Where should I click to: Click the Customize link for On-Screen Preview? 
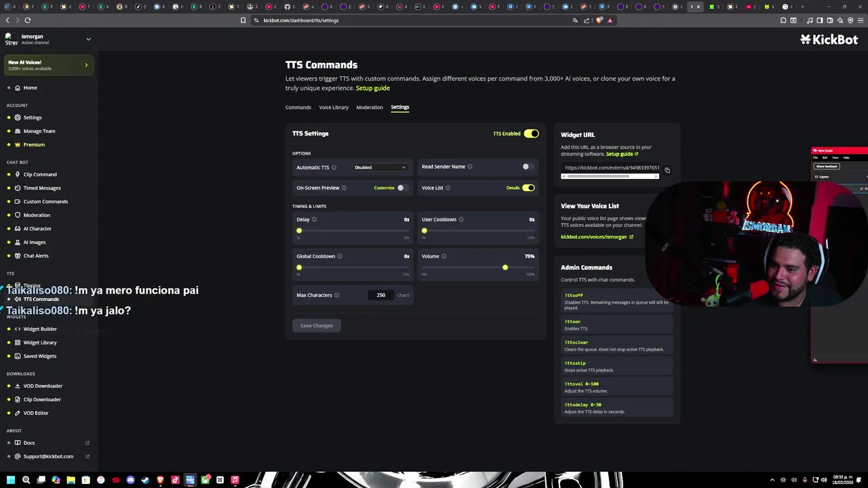pos(384,188)
